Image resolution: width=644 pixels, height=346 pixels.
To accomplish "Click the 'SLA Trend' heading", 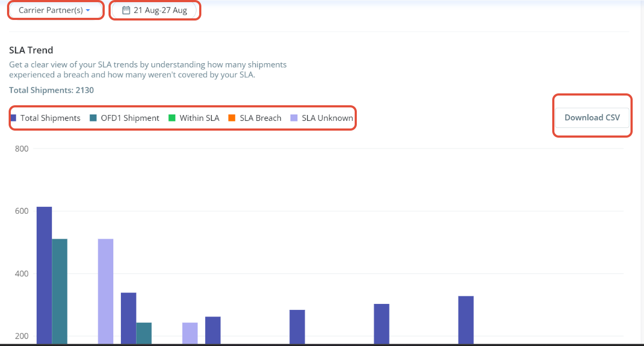I will (31, 50).
